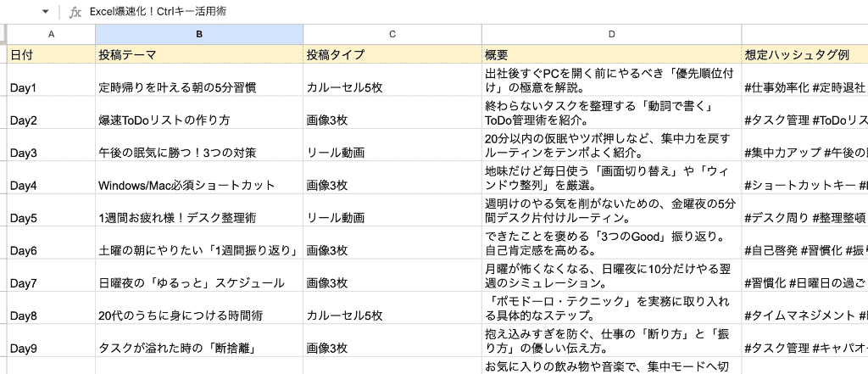This screenshot has height=374, width=868.
Task: Select column D header
Action: (612, 35)
